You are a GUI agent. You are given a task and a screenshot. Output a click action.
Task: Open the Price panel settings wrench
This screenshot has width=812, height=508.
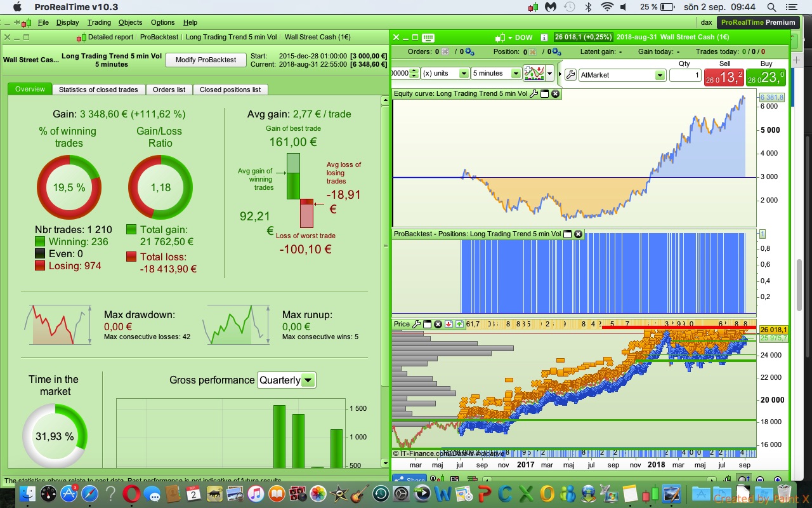[x=417, y=324]
